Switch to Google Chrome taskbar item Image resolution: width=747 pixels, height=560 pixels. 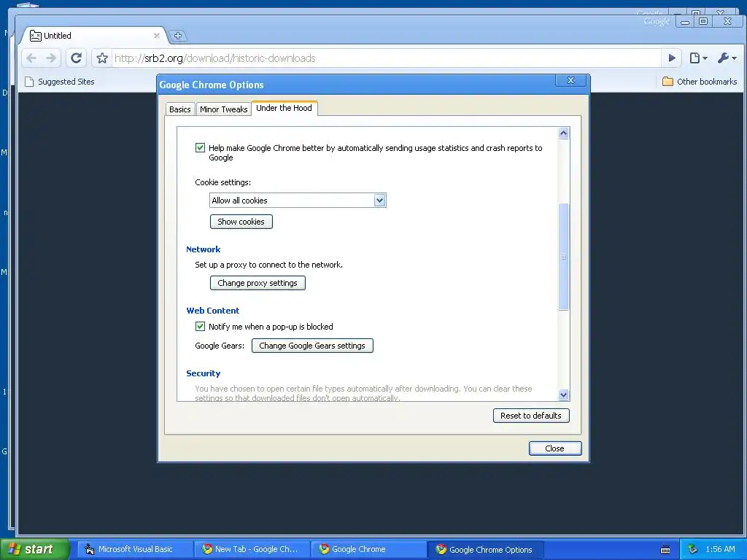click(x=369, y=549)
